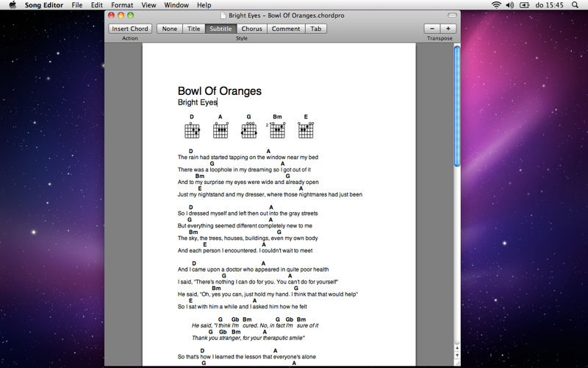Open the View menu

click(x=148, y=5)
